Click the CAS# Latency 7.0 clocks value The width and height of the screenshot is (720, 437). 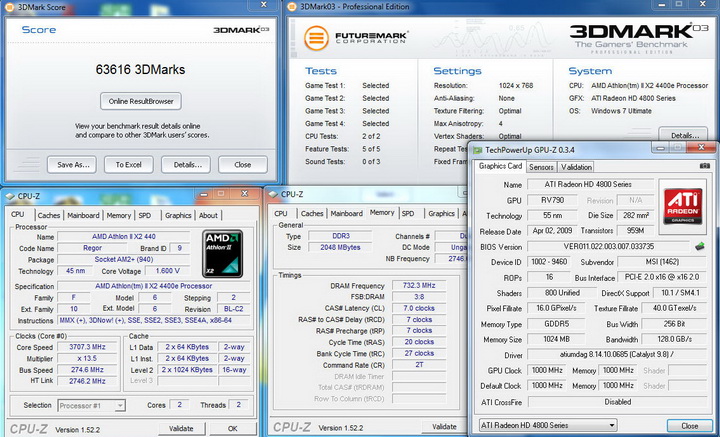pos(418,308)
